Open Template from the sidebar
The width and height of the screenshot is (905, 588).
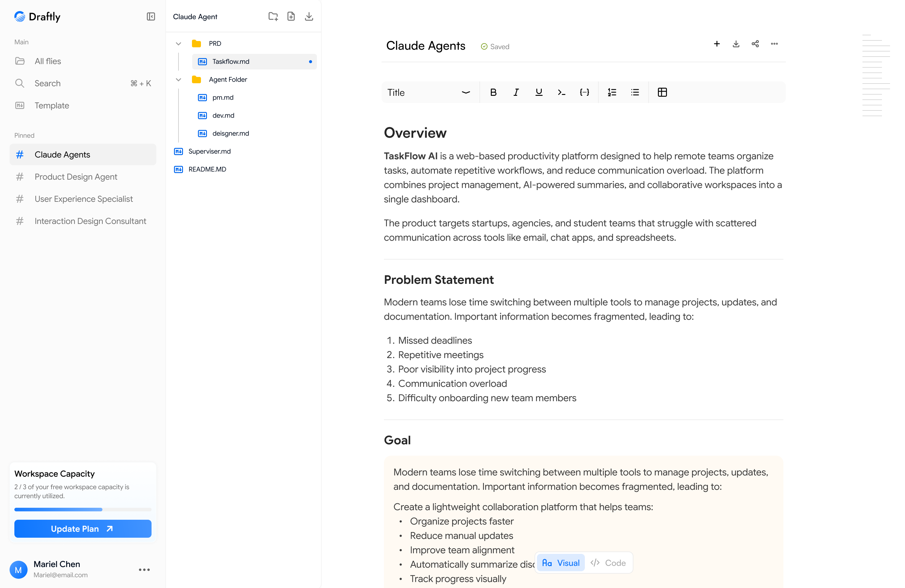[x=83, y=106]
